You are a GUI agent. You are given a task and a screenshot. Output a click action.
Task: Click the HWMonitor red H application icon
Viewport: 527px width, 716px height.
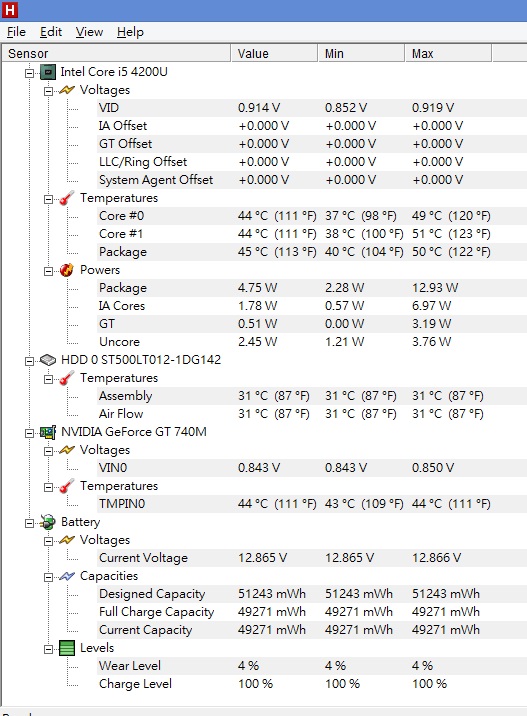pyautogui.click(x=10, y=10)
